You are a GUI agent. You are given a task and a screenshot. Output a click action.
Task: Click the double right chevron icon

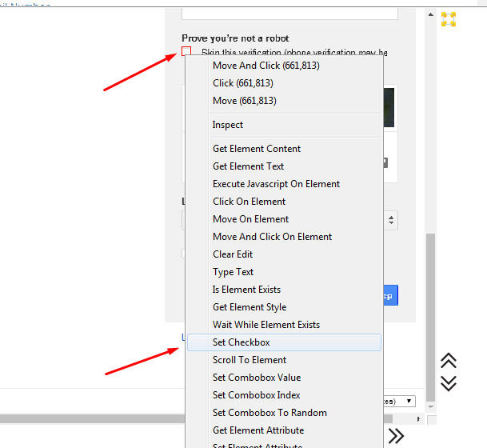tap(396, 435)
